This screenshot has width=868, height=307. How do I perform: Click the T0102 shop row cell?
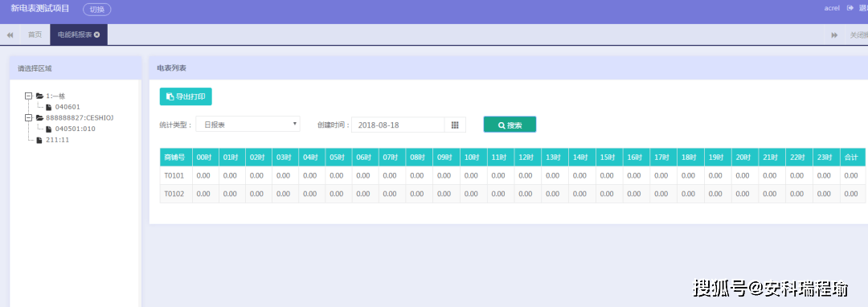176,194
